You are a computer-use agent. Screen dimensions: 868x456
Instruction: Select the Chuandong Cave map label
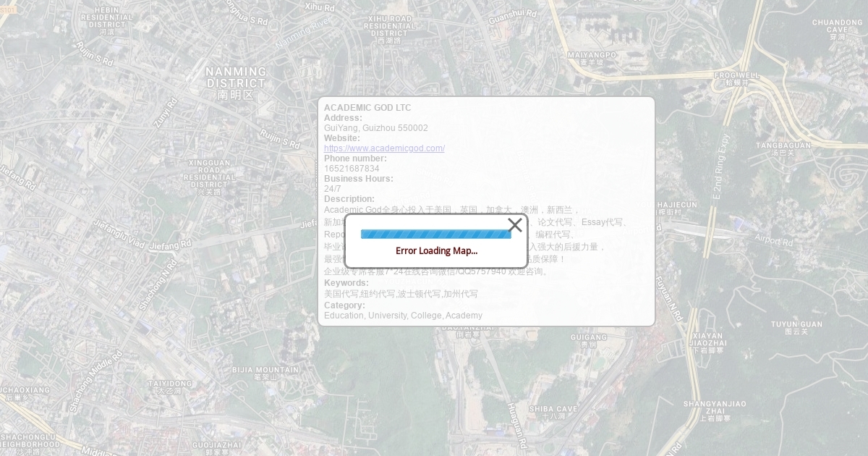(838, 28)
